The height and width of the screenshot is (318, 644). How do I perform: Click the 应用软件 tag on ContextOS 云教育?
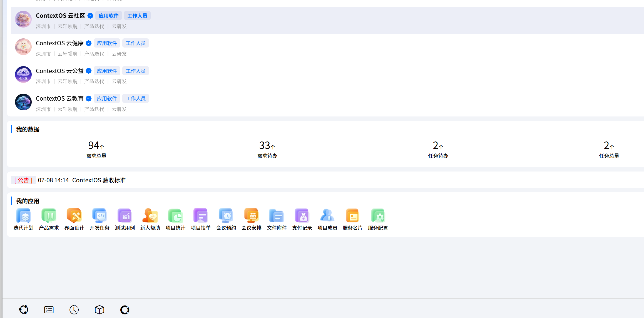tap(107, 98)
